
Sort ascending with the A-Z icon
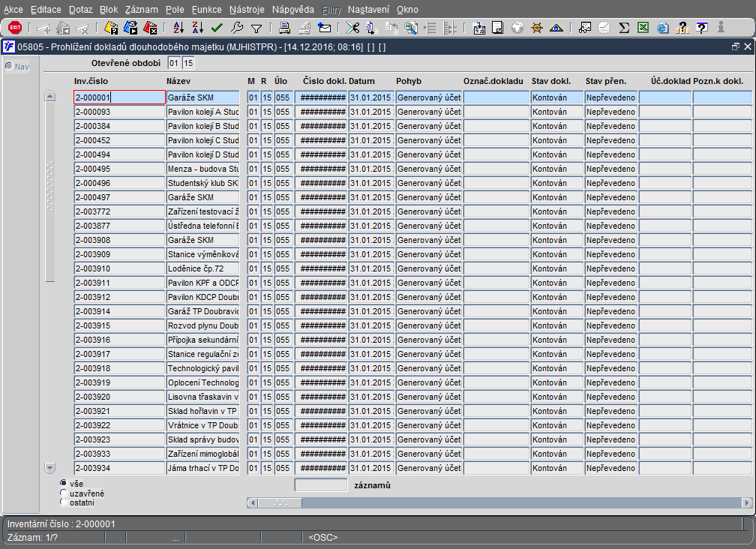(178, 28)
